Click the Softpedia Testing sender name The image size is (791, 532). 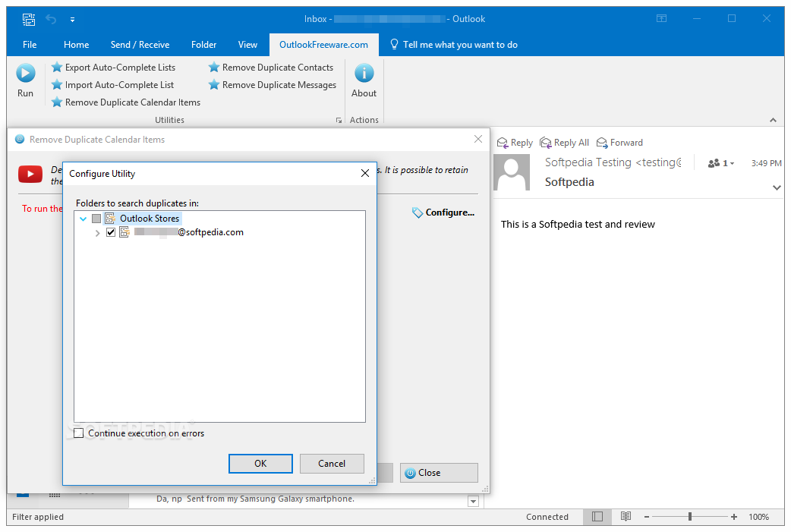pyautogui.click(x=613, y=162)
